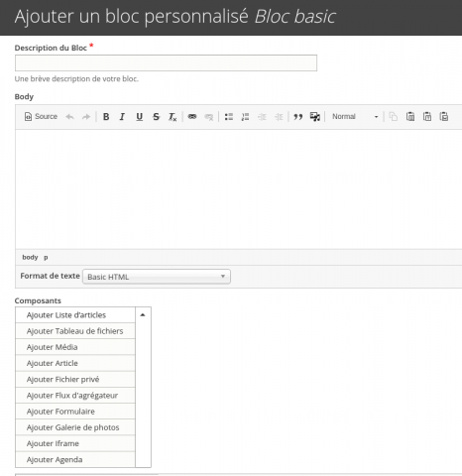This screenshot has height=476, width=462.
Task: Click the Remove Format icon
Action: pos(173,117)
